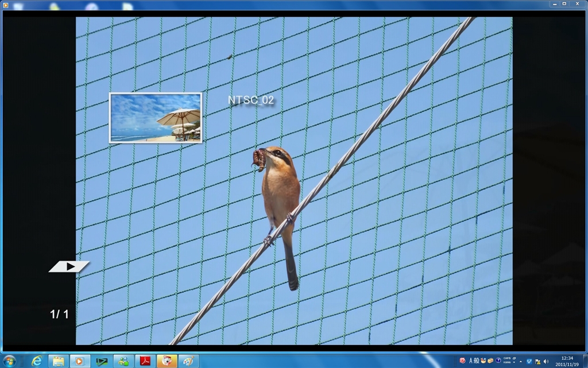Open language bar options dropdown arrow
Screen dimensions: 588x368
tap(514, 362)
